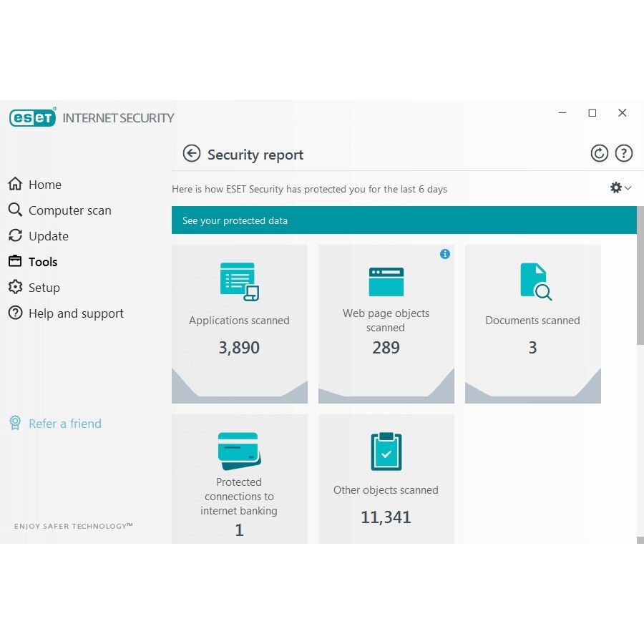Open Setup in the sidebar

pos(44,288)
